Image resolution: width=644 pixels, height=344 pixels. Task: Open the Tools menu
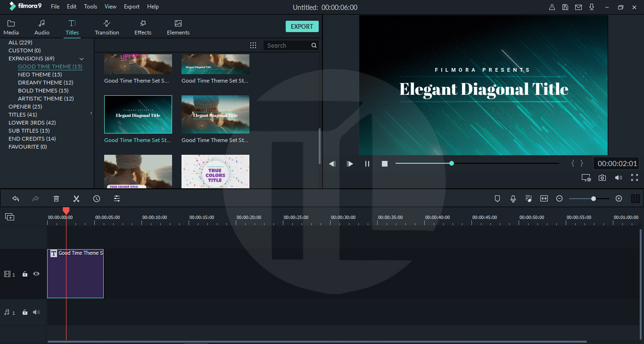pyautogui.click(x=91, y=7)
